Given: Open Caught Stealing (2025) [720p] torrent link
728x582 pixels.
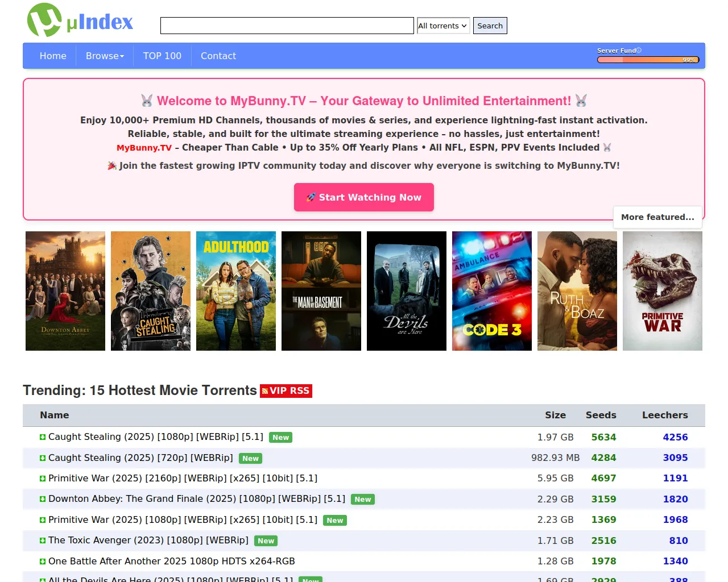Looking at the screenshot, I should pyautogui.click(x=140, y=458).
